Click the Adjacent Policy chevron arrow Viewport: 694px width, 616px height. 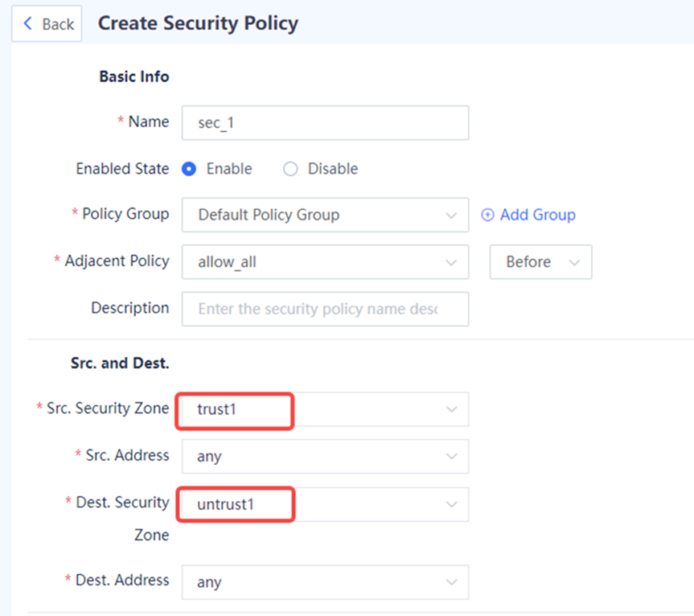pyautogui.click(x=451, y=262)
